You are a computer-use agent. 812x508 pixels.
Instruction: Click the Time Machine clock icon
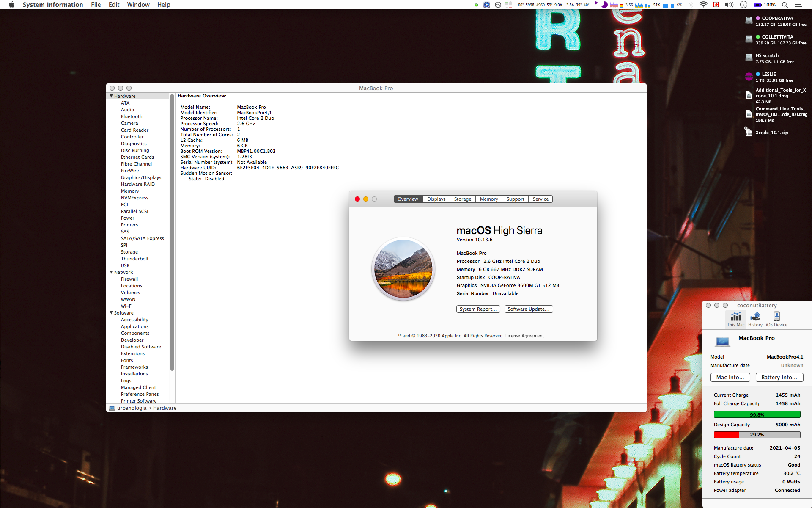pyautogui.click(x=743, y=5)
